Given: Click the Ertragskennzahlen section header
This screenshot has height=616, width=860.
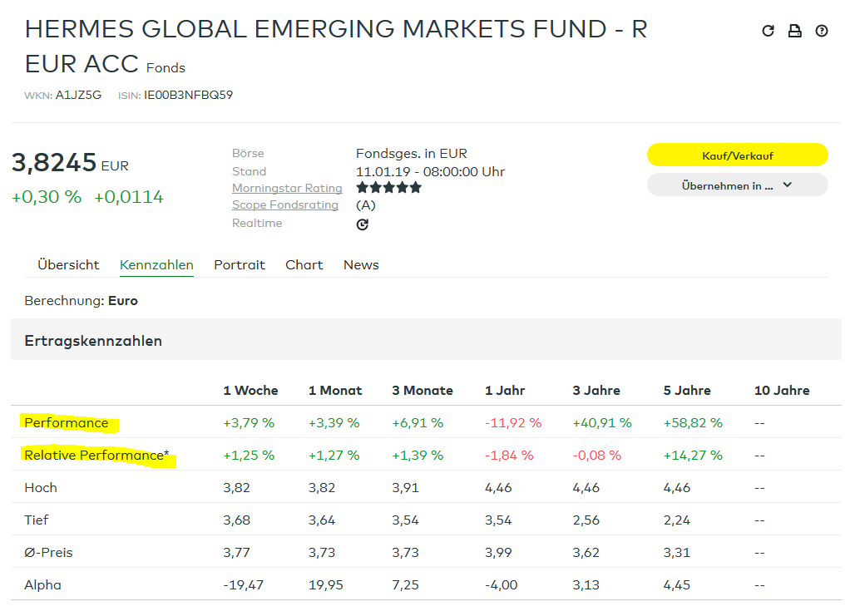Looking at the screenshot, I should [x=93, y=341].
